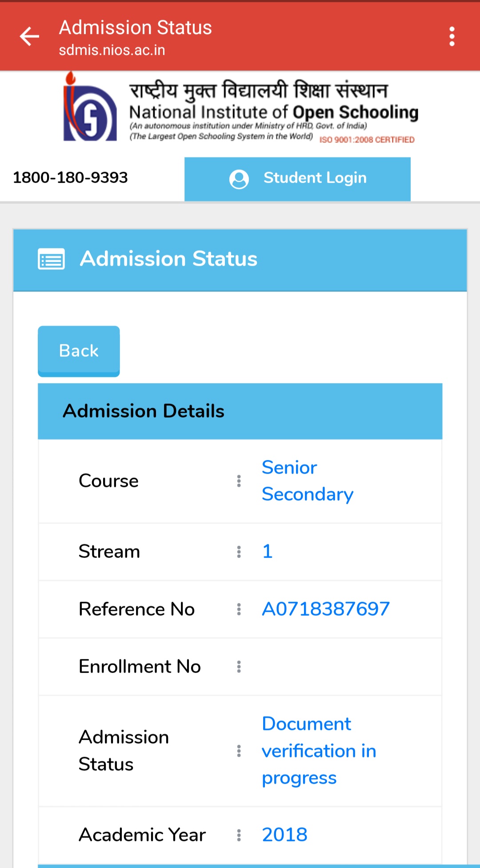Tap the Hindi institute name in the banner

259,90
